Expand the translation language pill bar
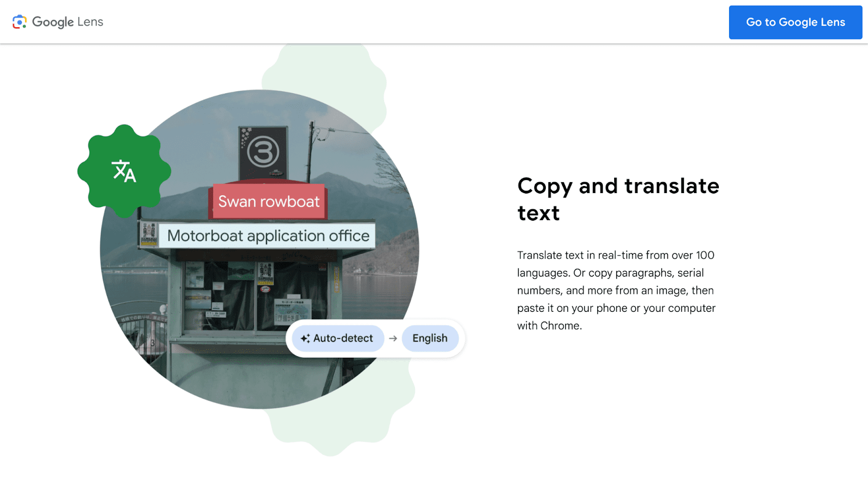Viewport: 868px width, 488px height. 374,338
